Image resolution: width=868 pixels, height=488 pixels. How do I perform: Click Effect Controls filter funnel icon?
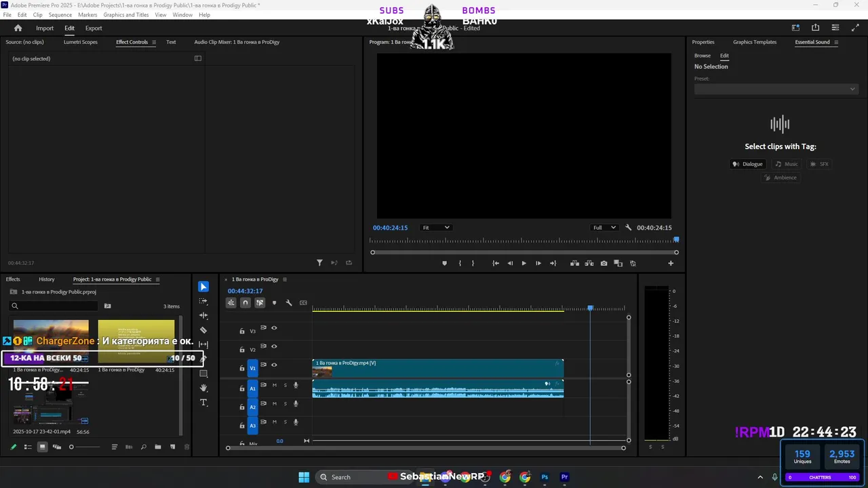pyautogui.click(x=319, y=263)
